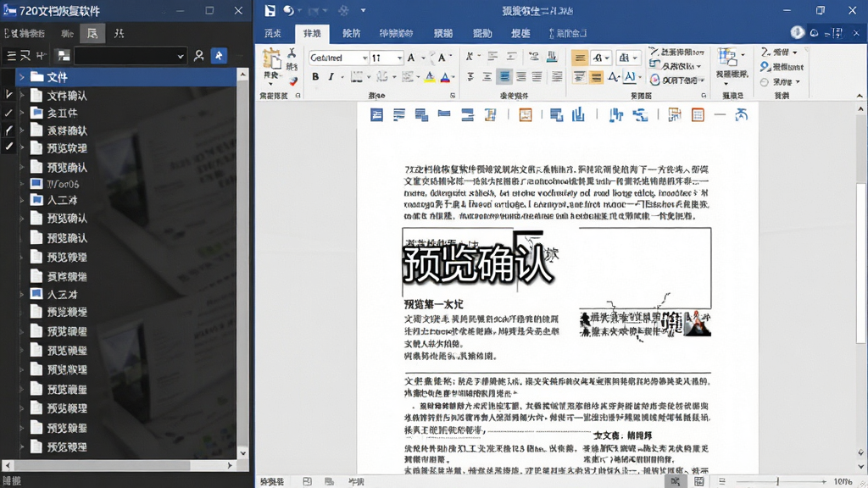Switch to the active second Word ribbon tab
Screen dimensions: 868x488
pyautogui.click(x=312, y=33)
